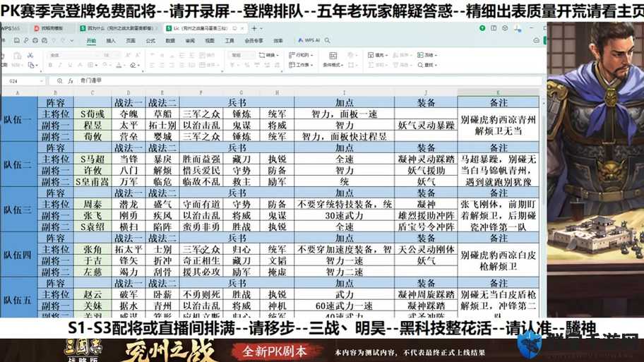Click the insert function fx icon
The height and width of the screenshot is (362, 644).
coord(70,81)
